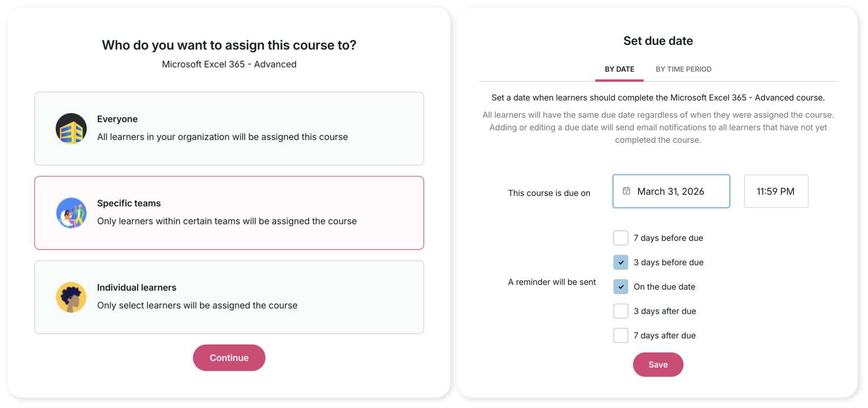Viewport: 868px width, 408px height.
Task: Open the 11:59 PM time selector
Action: (x=776, y=191)
